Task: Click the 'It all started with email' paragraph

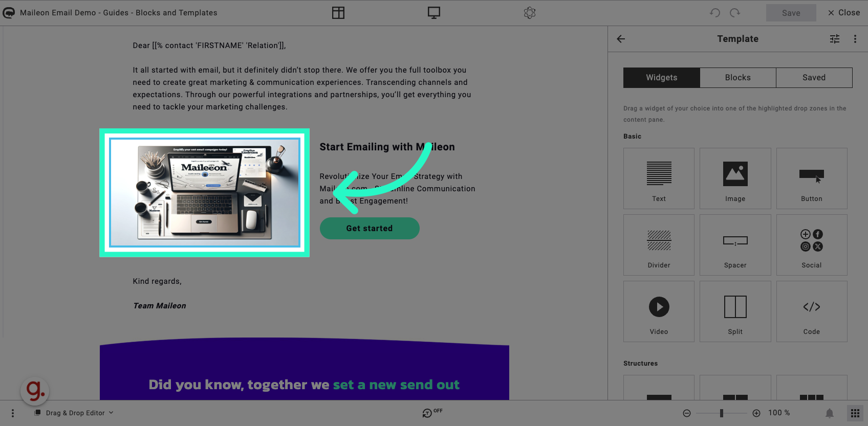Action: pos(302,88)
